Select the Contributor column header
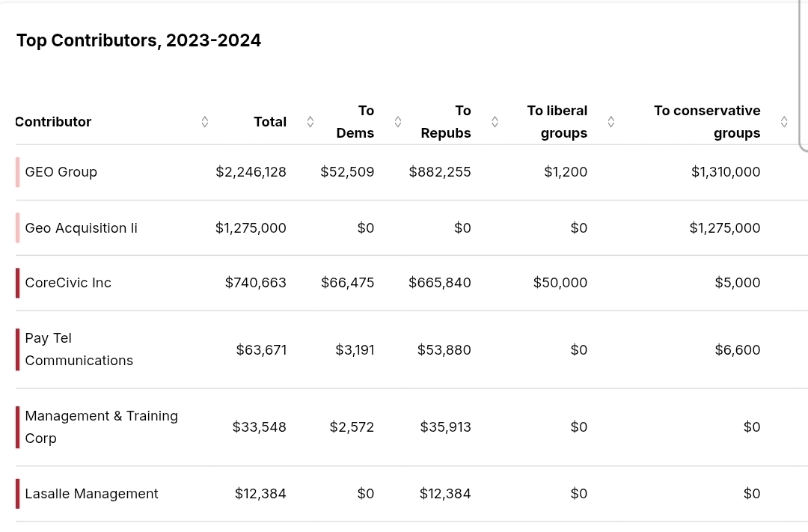Screen dimensions: 808x532 point(53,122)
